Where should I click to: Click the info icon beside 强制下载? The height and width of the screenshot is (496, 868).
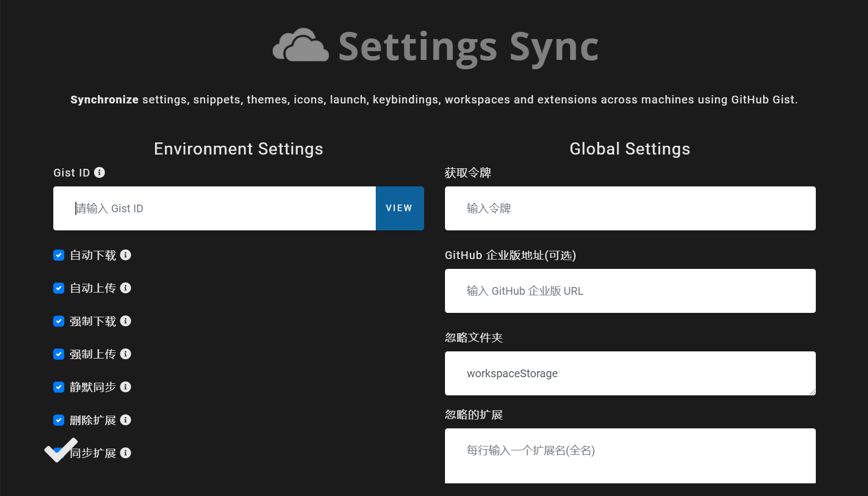126,321
